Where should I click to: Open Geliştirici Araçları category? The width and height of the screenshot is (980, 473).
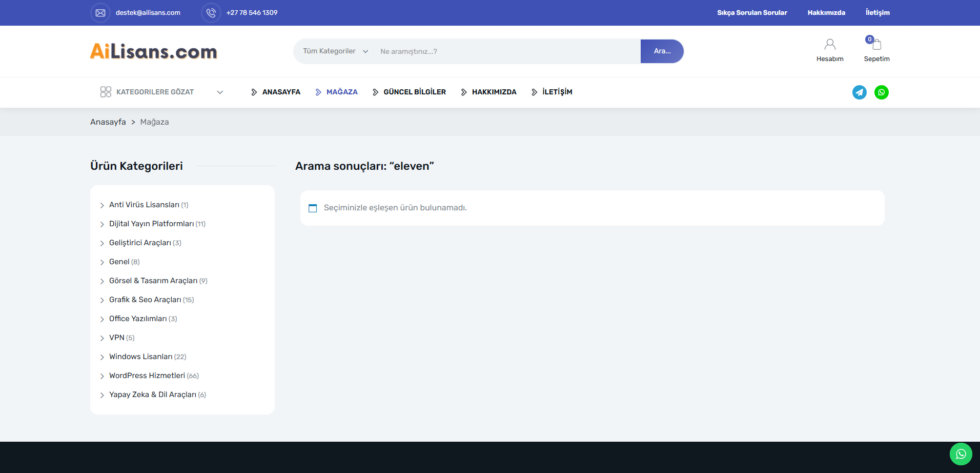(x=140, y=243)
